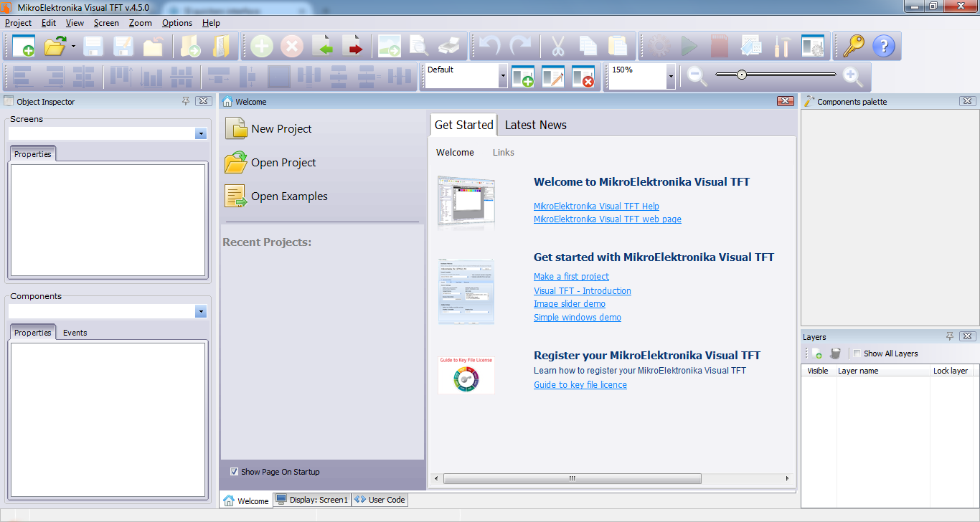Click the Paste clipboard icon
This screenshot has height=522, width=980.
tap(618, 47)
